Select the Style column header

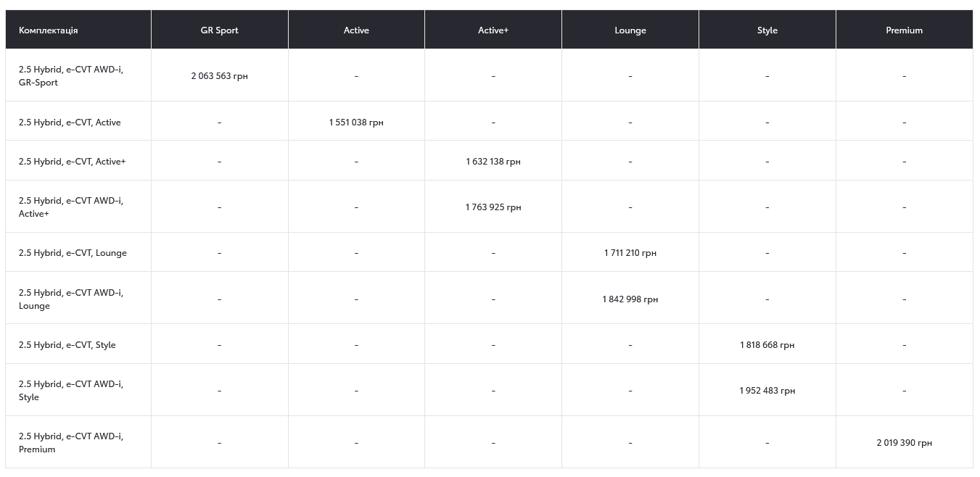pyautogui.click(x=767, y=30)
